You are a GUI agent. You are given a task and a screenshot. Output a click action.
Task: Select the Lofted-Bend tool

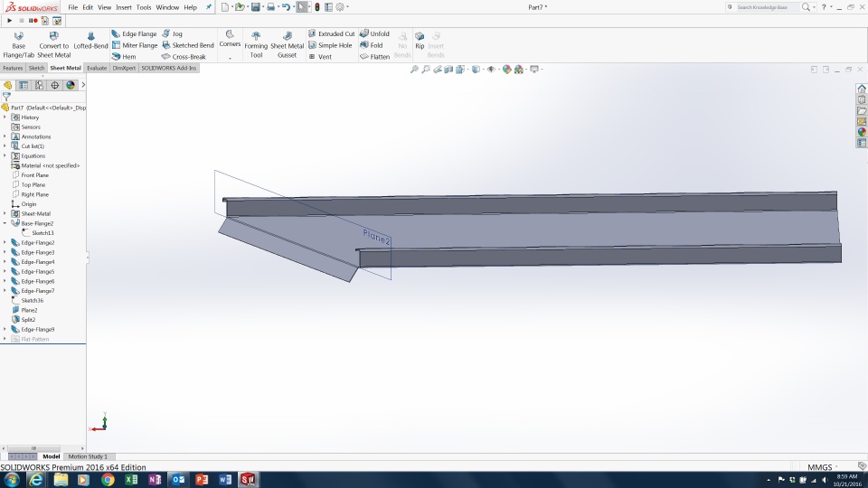[x=90, y=41]
